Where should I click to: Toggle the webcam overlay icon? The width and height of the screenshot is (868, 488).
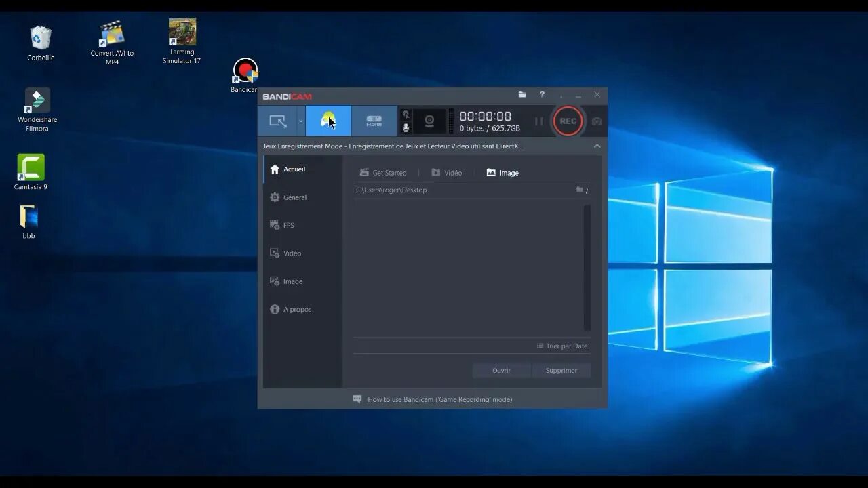coord(429,121)
